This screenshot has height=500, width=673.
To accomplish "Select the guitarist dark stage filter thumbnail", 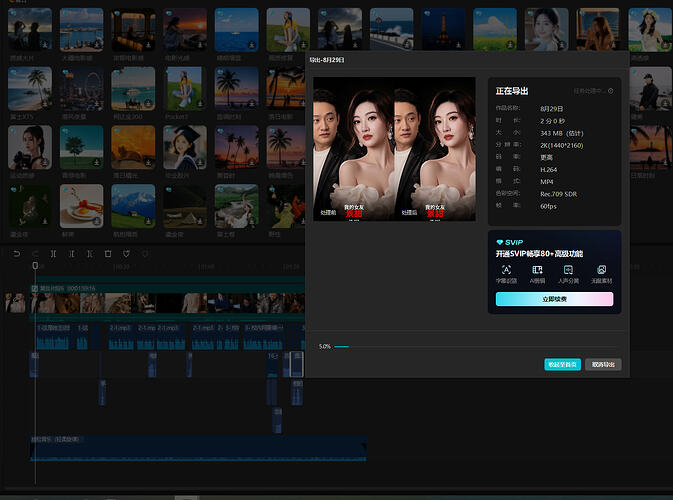I will click(x=30, y=206).
